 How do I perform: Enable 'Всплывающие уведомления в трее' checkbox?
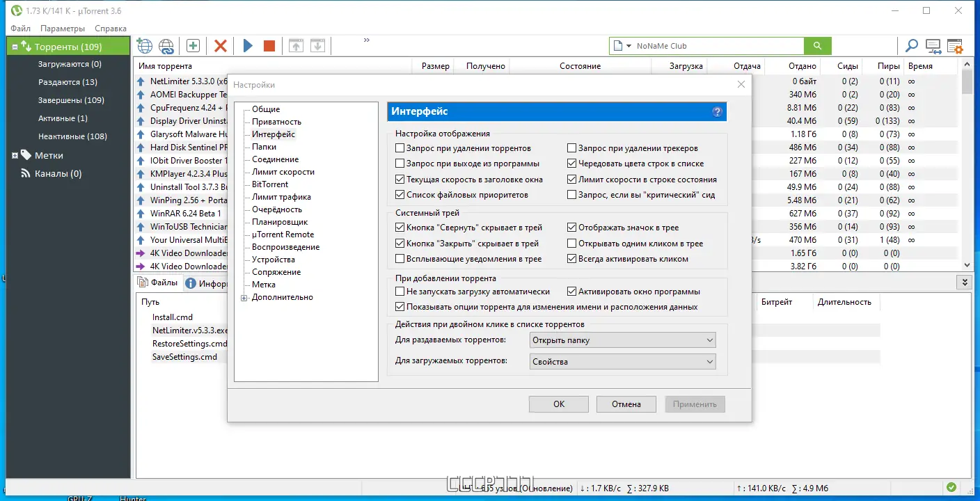coord(400,259)
